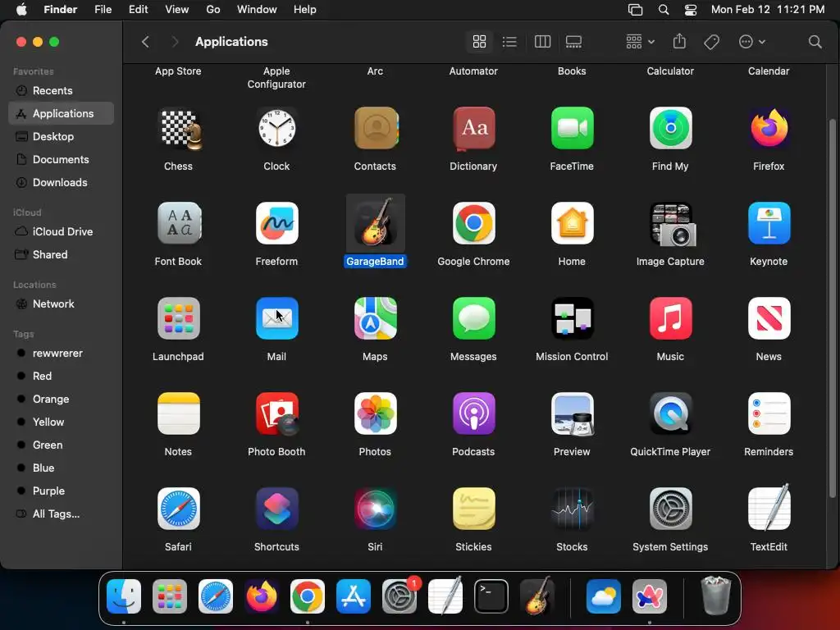Viewport: 840px width, 630px height.
Task: Open the Clock app icon
Action: 276,129
